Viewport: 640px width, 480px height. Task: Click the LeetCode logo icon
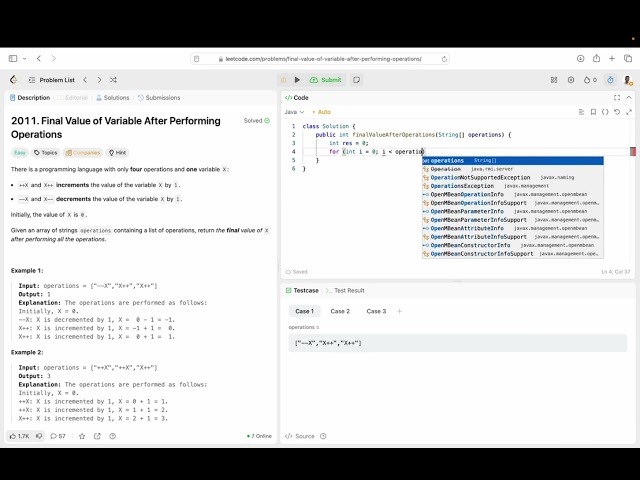pos(14,80)
